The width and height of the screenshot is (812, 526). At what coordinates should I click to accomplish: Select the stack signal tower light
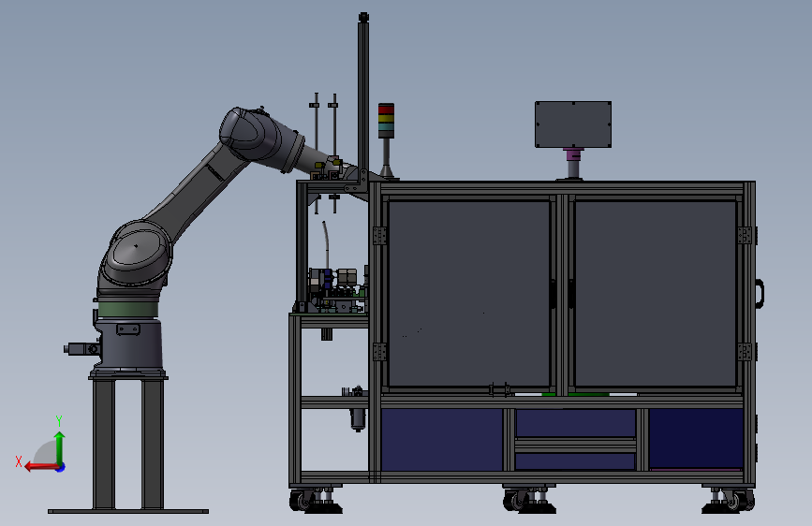pos(386,121)
